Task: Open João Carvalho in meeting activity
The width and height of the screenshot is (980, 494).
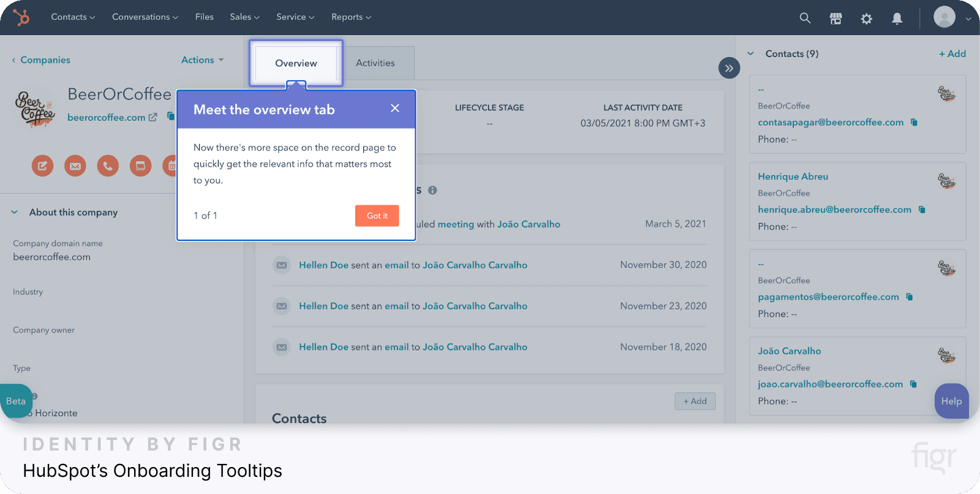Action: [529, 224]
